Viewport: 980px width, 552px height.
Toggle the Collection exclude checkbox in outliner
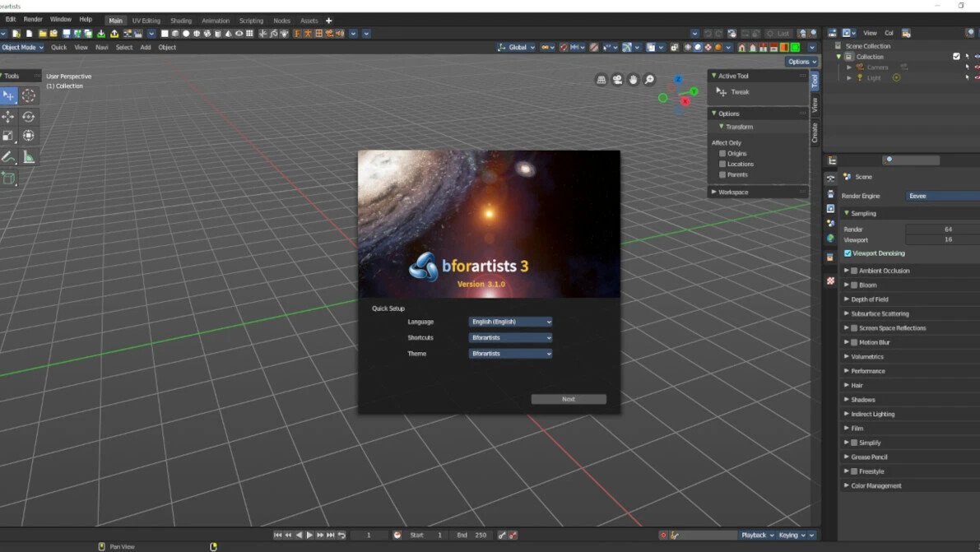(956, 57)
